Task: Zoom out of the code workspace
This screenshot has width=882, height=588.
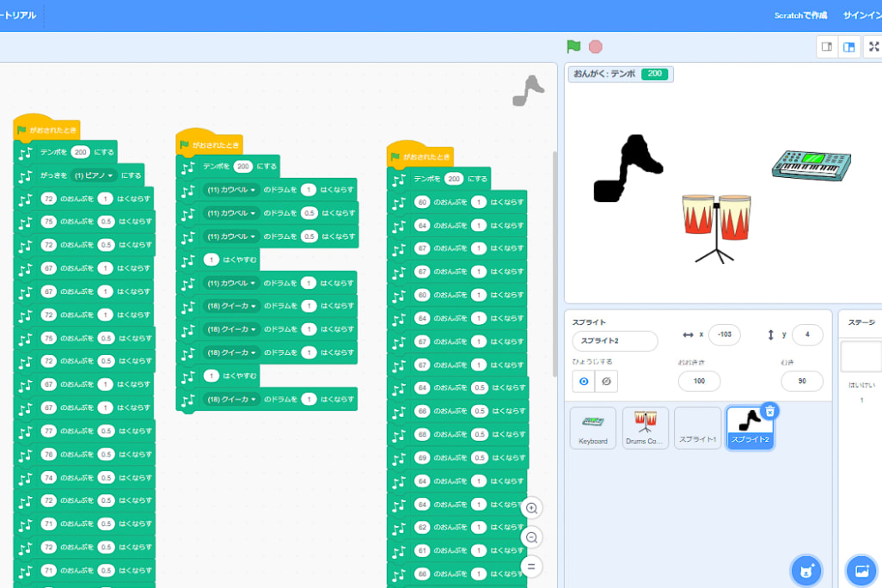Action: 532,538
